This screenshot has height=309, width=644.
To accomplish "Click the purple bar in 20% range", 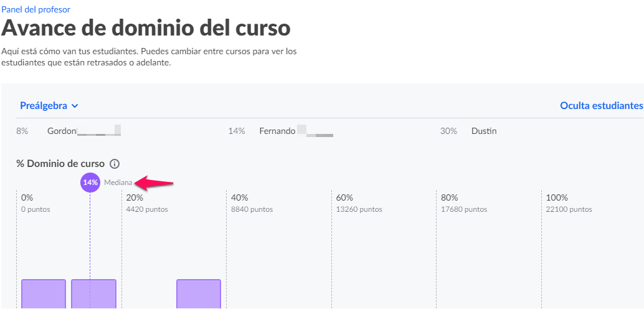I will pos(199,294).
